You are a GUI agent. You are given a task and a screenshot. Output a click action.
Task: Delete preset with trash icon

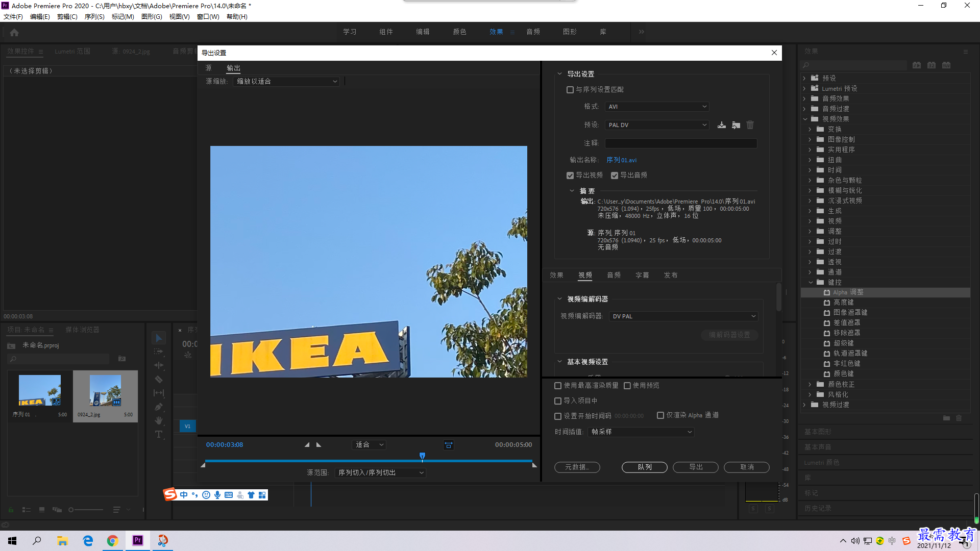pyautogui.click(x=750, y=125)
